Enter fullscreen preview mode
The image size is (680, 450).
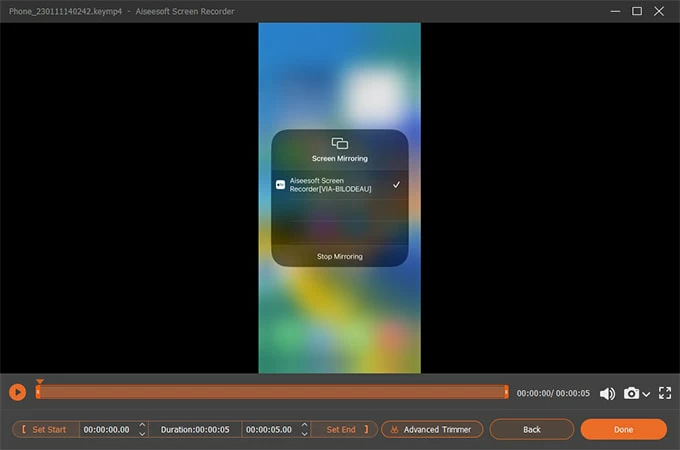[x=665, y=393]
